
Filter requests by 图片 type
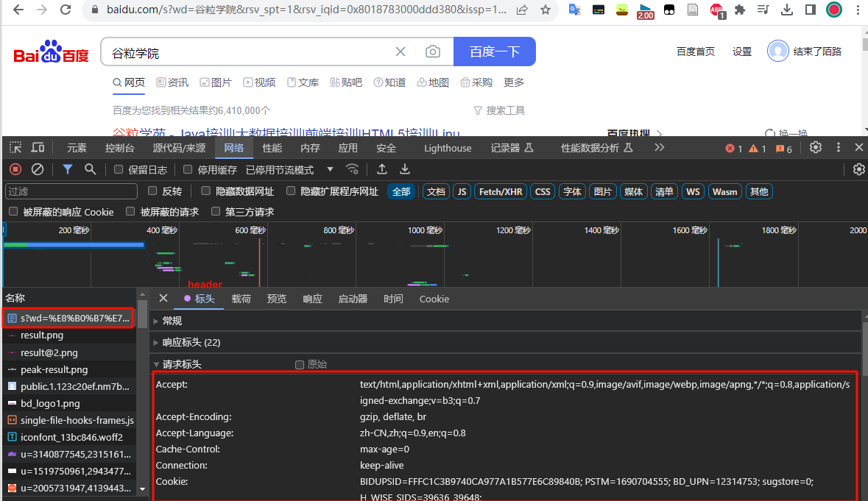pyautogui.click(x=602, y=191)
